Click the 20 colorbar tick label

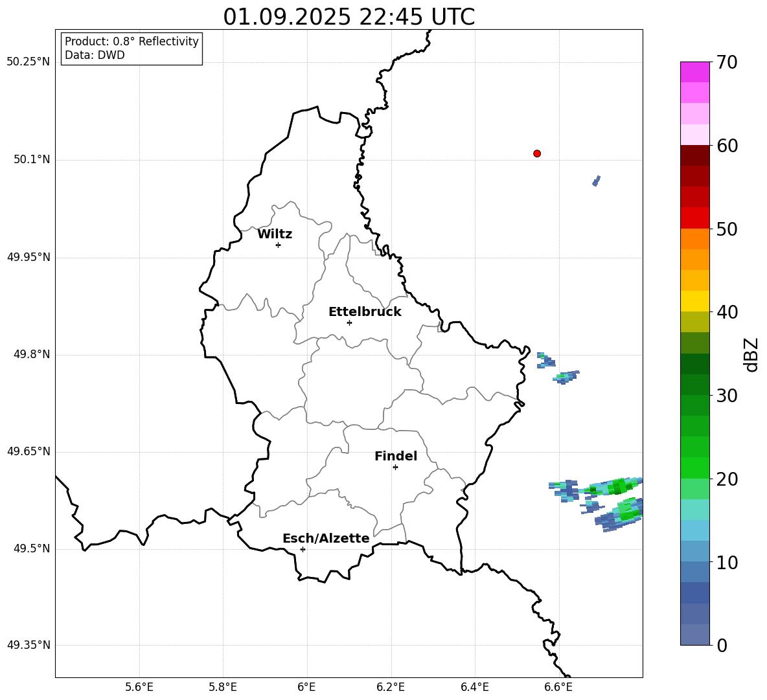pyautogui.click(x=727, y=479)
